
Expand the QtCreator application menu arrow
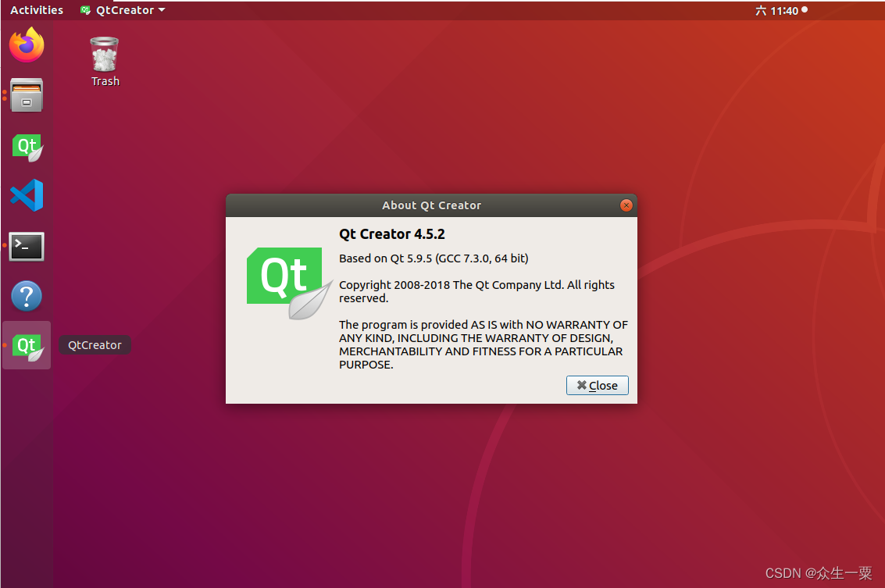click(162, 10)
